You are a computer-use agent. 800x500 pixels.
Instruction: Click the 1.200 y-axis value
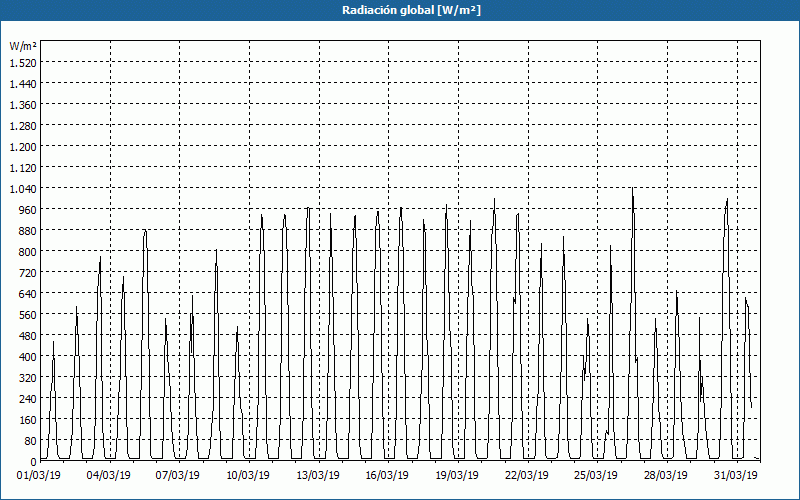coord(23,147)
